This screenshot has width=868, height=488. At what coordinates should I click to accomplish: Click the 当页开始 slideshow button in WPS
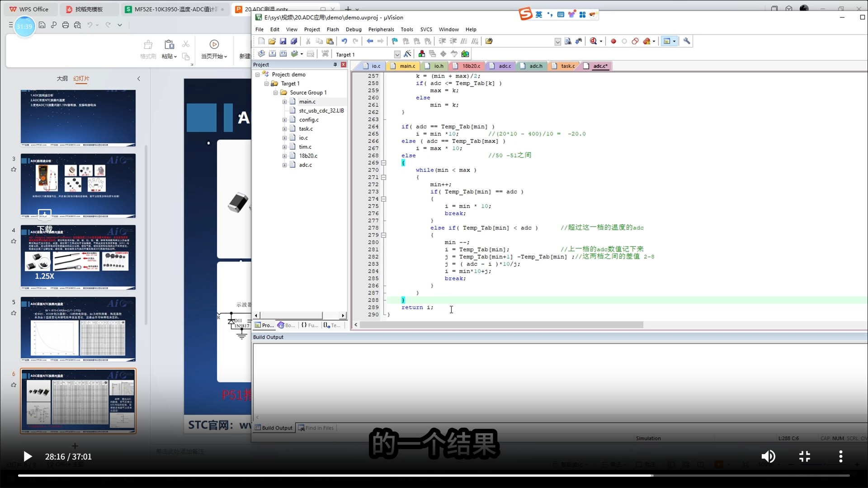tap(214, 49)
